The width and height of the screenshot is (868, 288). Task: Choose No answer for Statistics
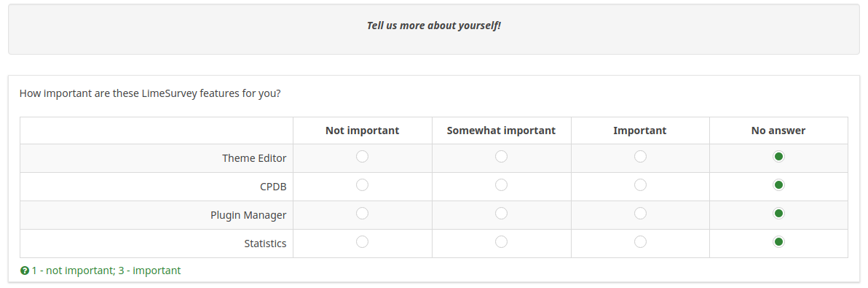(778, 241)
